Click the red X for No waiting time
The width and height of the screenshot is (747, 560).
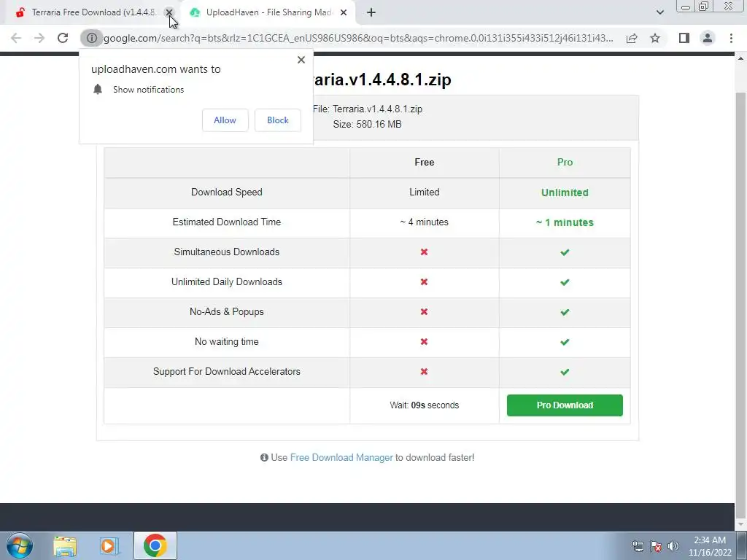pyautogui.click(x=424, y=341)
